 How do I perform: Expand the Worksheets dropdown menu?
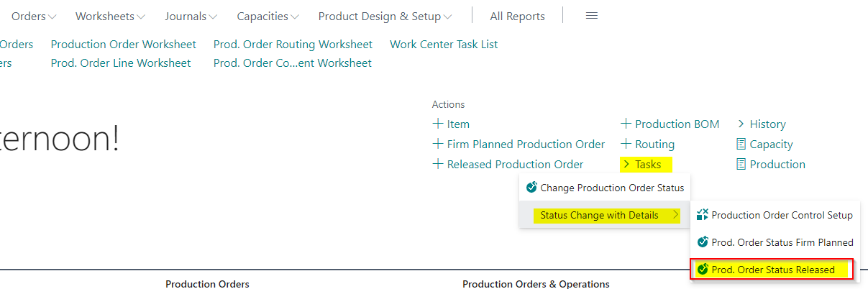coord(110,16)
